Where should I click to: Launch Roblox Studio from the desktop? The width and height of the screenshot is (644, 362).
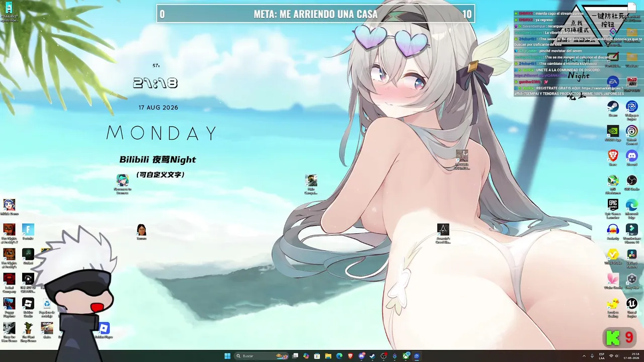point(28,307)
